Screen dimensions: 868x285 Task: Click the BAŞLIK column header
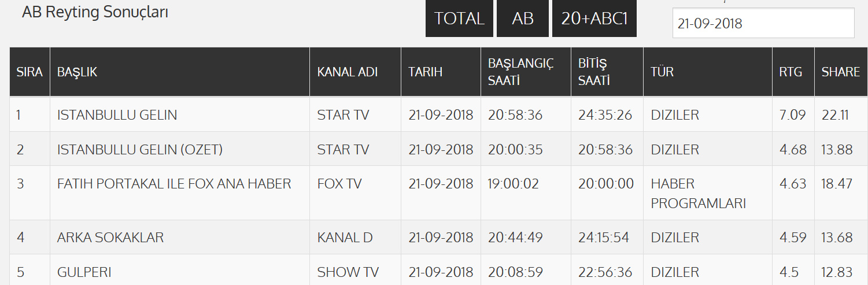pos(77,72)
